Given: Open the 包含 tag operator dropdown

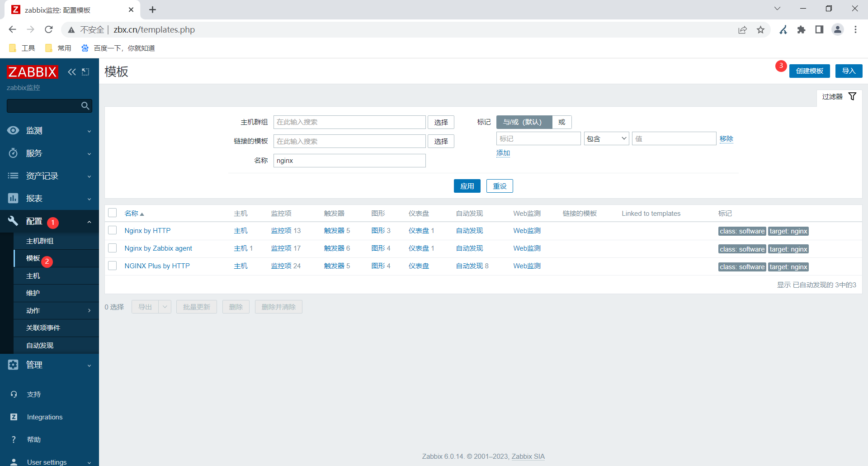Looking at the screenshot, I should tap(606, 138).
